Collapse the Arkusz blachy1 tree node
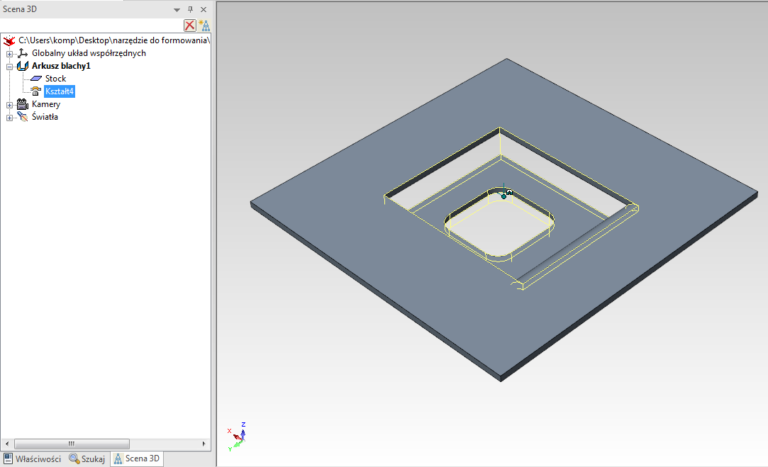The width and height of the screenshot is (768, 467). coord(10,66)
